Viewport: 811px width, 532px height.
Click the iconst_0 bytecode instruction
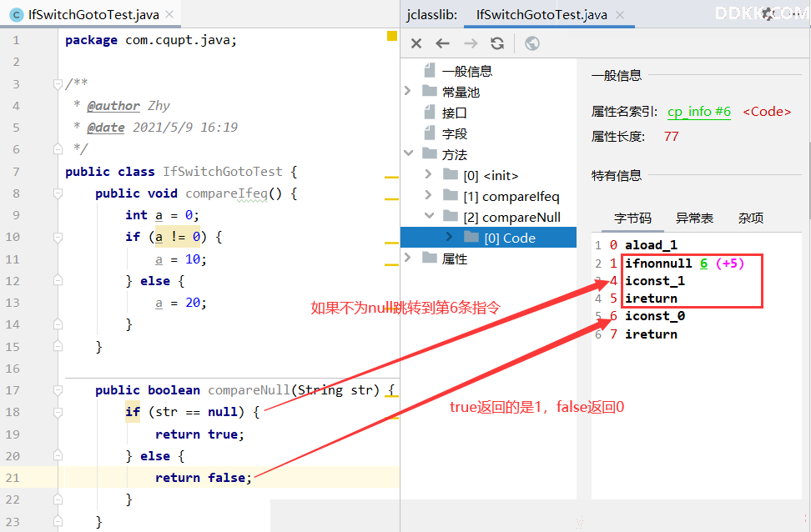point(655,316)
